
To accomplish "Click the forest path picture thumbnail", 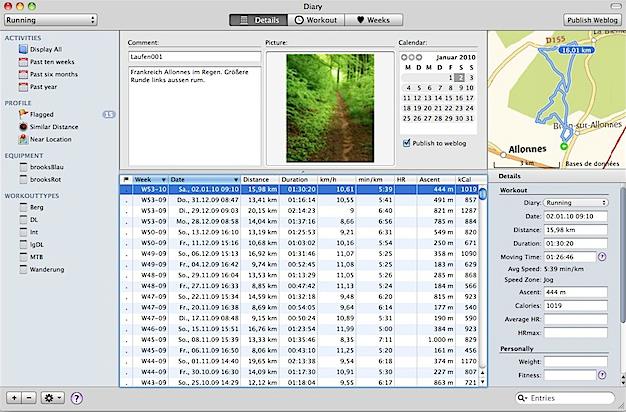I will point(330,108).
